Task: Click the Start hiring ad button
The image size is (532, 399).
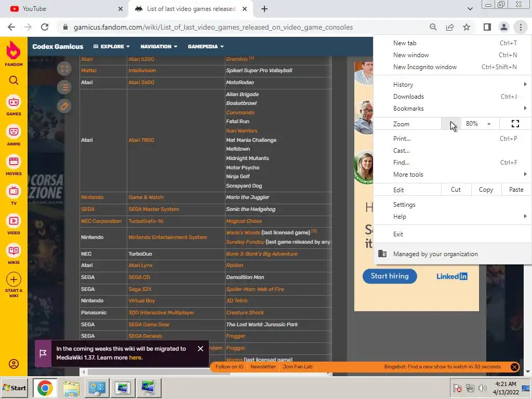Action: [390, 276]
